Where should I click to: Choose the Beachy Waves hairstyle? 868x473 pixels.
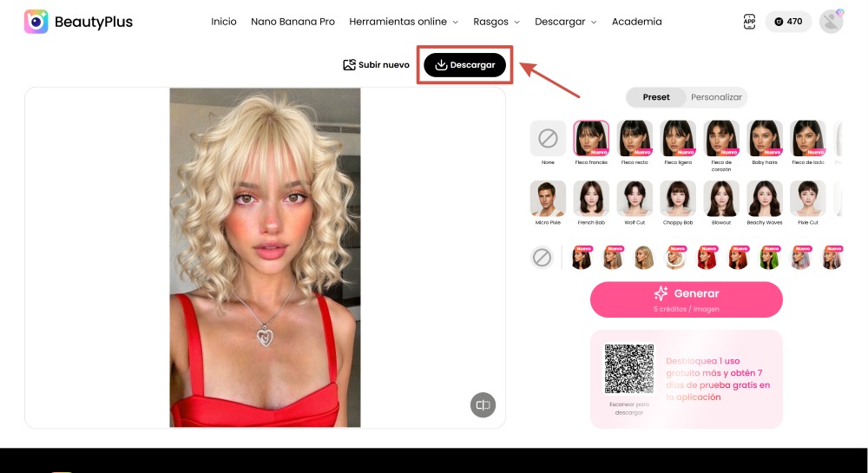pos(765,198)
